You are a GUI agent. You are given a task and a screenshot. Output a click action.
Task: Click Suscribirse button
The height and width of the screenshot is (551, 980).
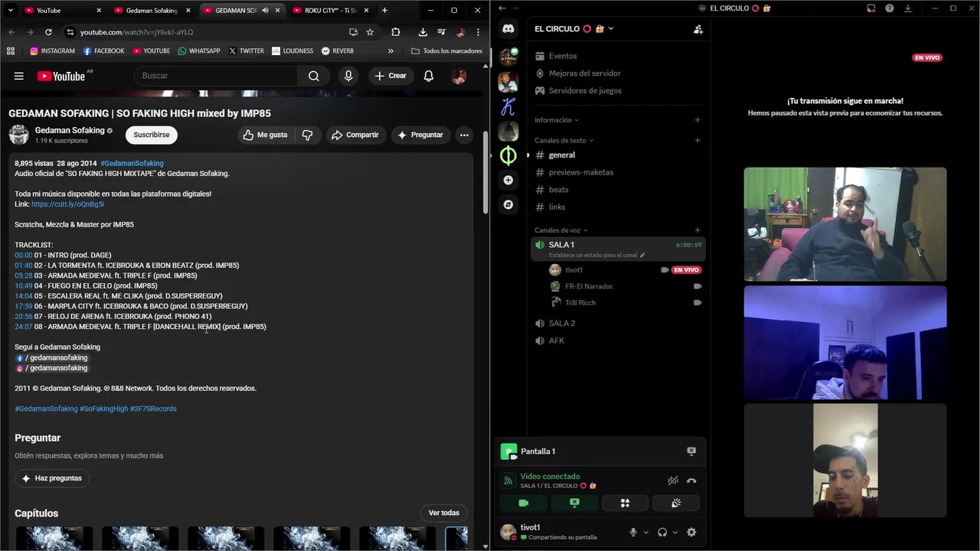(x=152, y=135)
